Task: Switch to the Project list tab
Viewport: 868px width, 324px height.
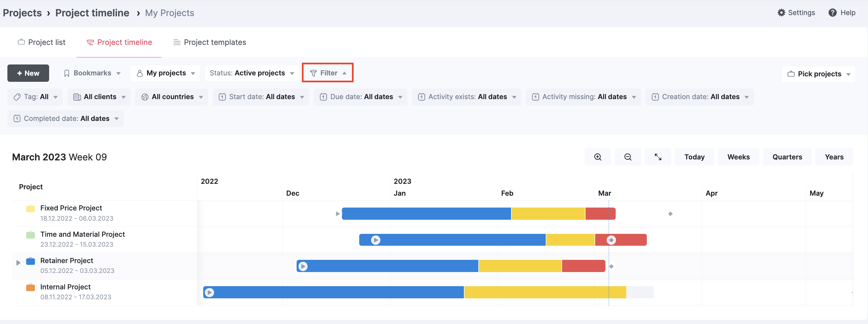Action: coord(41,42)
